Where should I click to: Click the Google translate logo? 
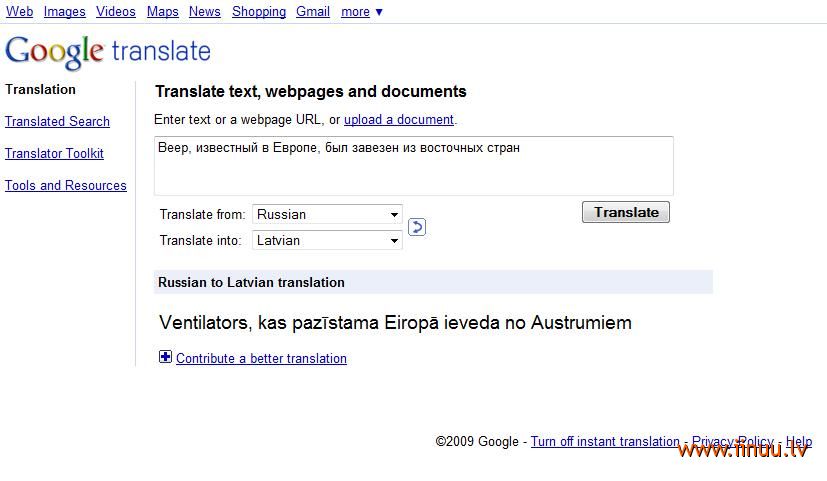(x=108, y=52)
